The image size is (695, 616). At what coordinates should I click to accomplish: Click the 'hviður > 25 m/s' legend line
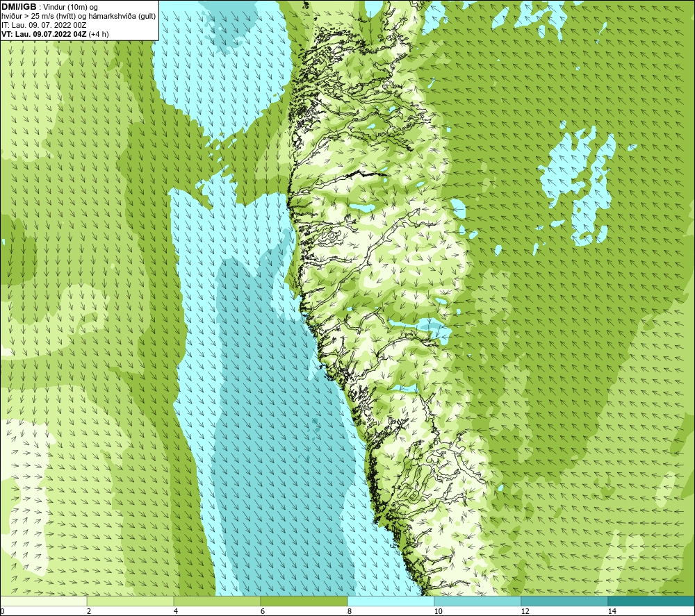tap(78, 17)
